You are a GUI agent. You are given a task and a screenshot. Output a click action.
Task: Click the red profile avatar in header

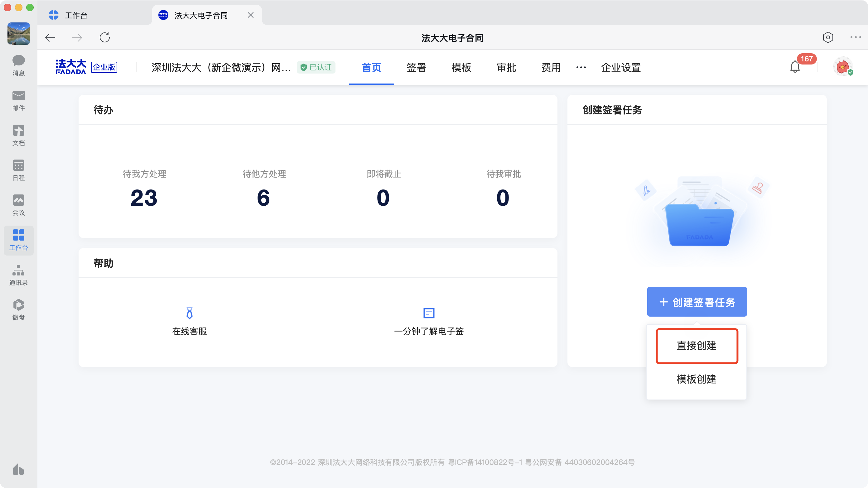tap(843, 66)
